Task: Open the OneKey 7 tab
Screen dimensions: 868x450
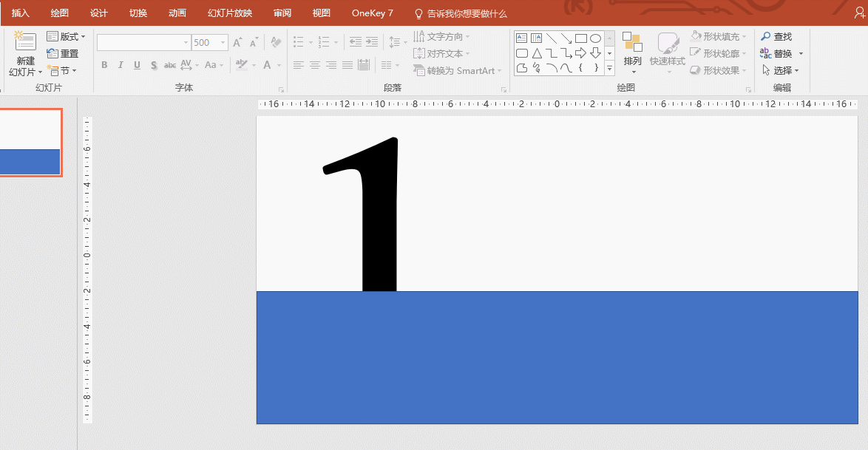Action: point(373,13)
